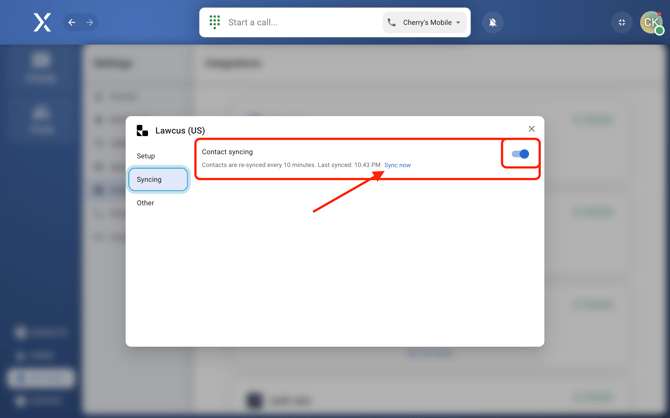Expand the Cherry's Mobile device dropdown
The width and height of the screenshot is (670, 418).
427,22
